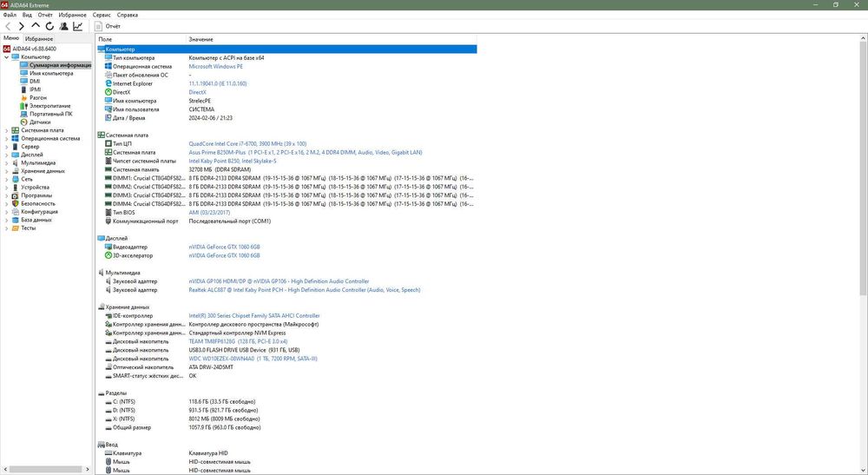Viewport: 868px width, 475px height.
Task: Expand the Мультимедиа tree node
Action: coord(6,162)
